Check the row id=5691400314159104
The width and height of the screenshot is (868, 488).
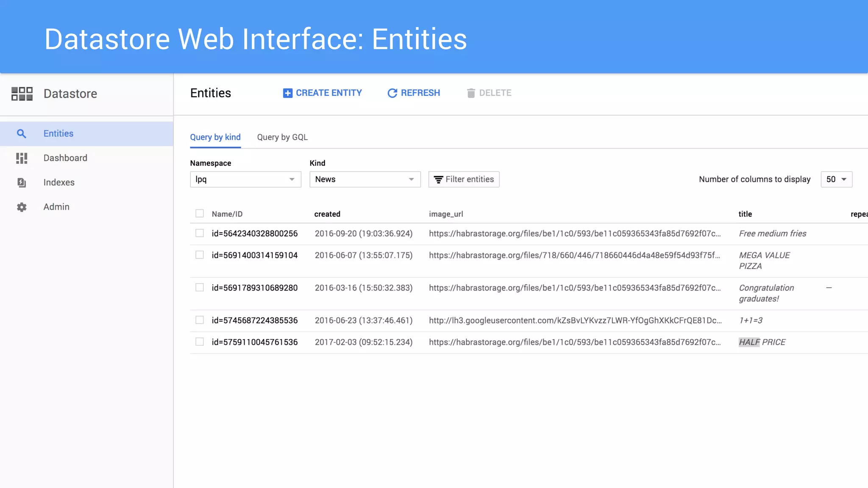(200, 255)
